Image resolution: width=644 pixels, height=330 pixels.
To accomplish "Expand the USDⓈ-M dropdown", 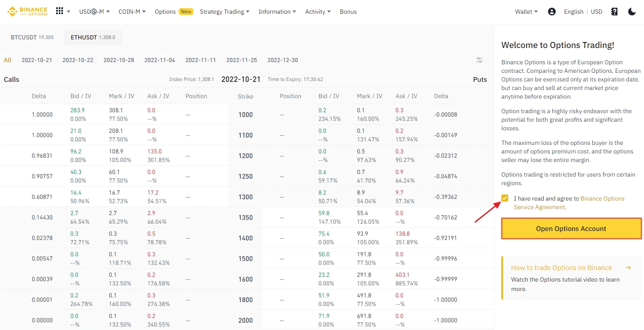I will click(94, 12).
